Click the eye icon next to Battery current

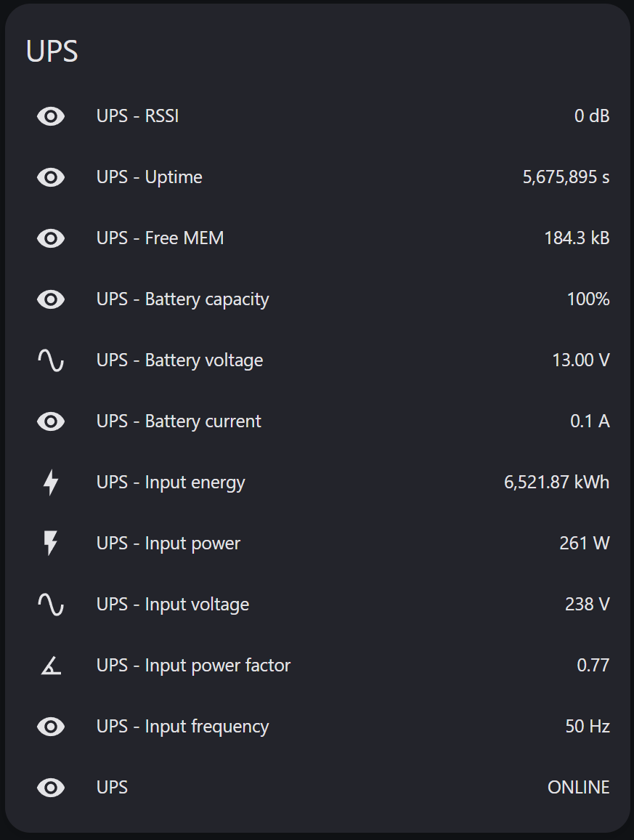click(51, 421)
